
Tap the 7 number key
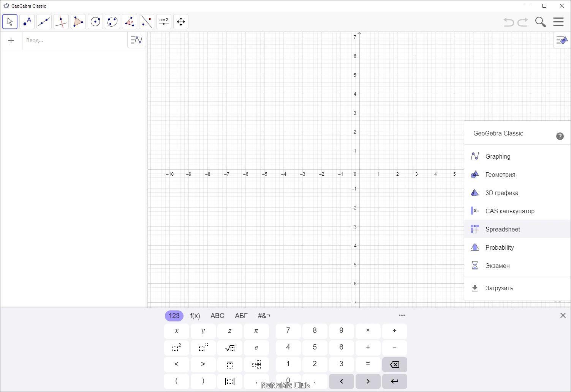[288, 331]
